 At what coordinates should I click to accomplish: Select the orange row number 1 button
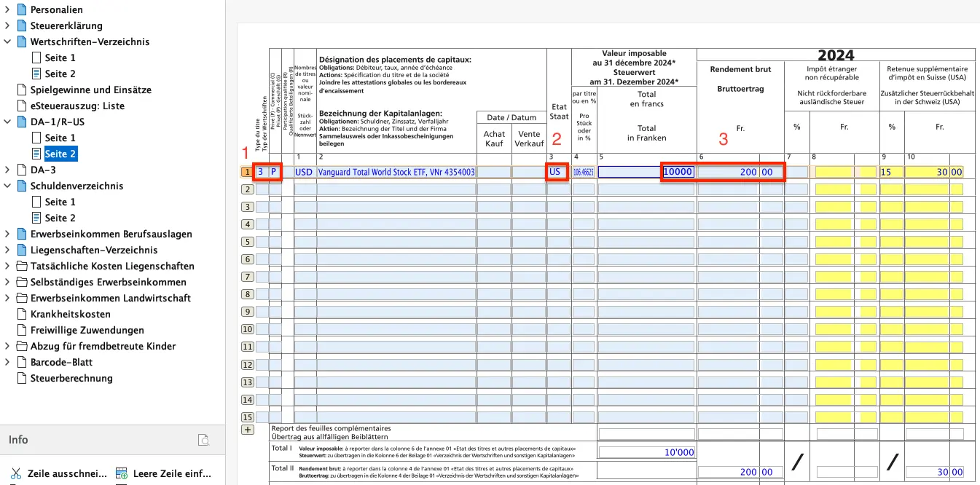(248, 173)
